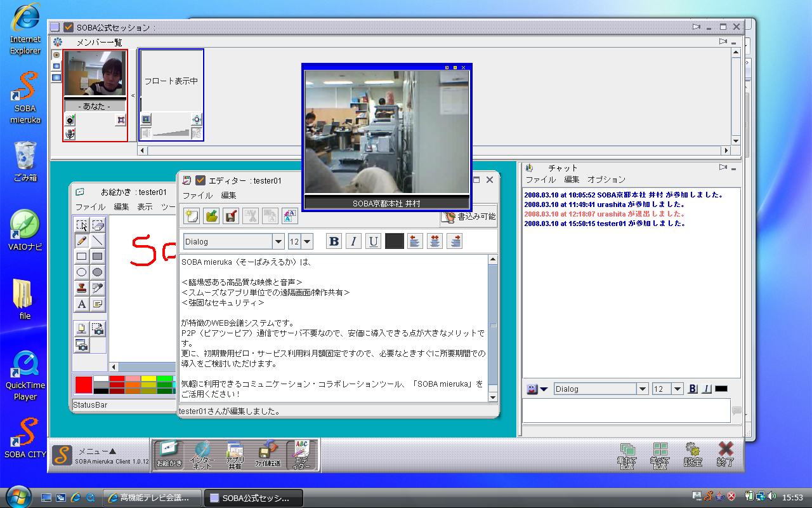Image resolution: width=812 pixels, height=508 pixels.
Task: Expand メニュー▲ in bottom bar
Action: (x=97, y=451)
